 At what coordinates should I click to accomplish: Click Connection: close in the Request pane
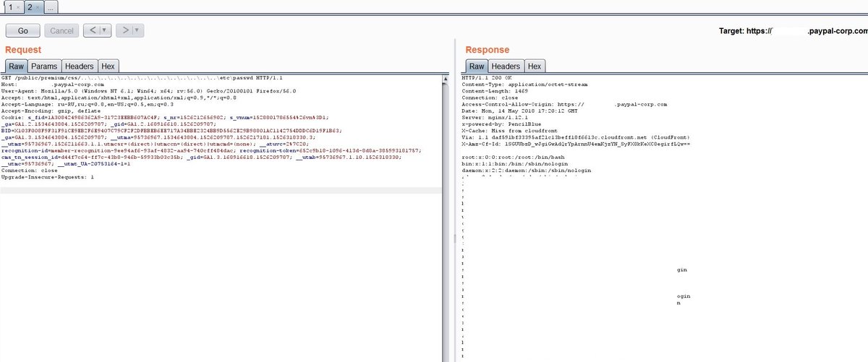30,171
